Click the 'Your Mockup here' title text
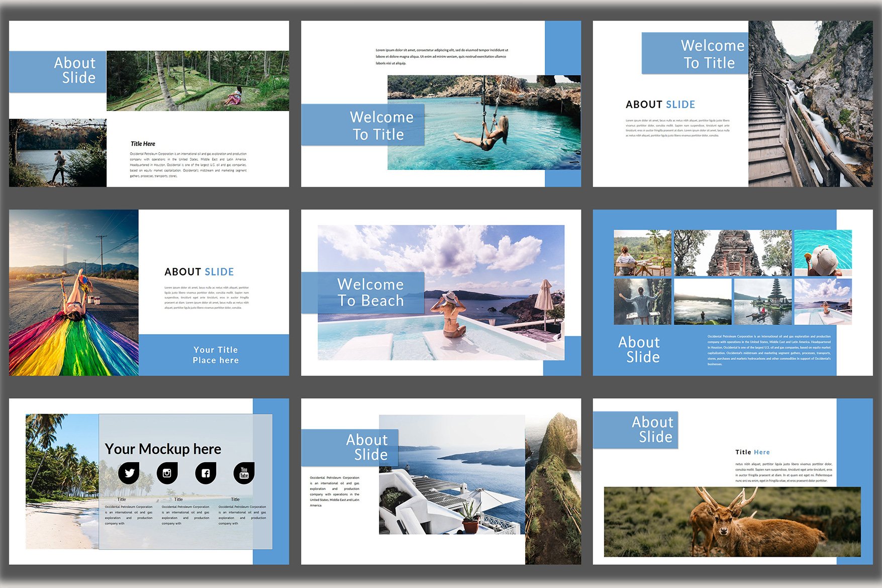The image size is (882, 588). pos(163,449)
